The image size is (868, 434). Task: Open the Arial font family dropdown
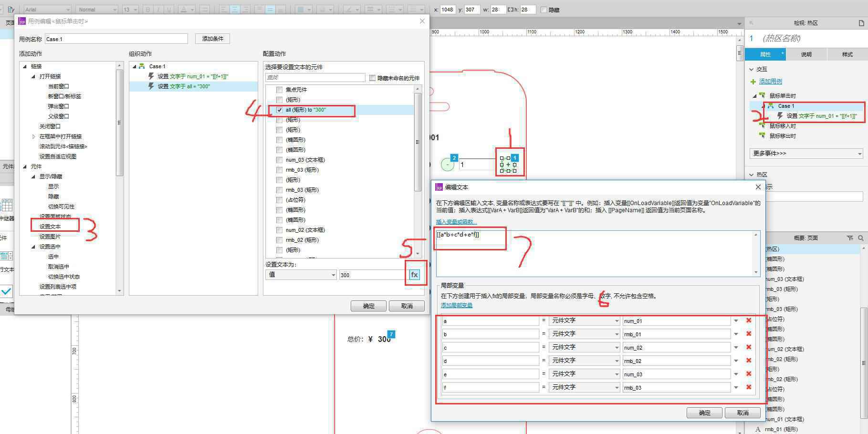click(x=47, y=10)
